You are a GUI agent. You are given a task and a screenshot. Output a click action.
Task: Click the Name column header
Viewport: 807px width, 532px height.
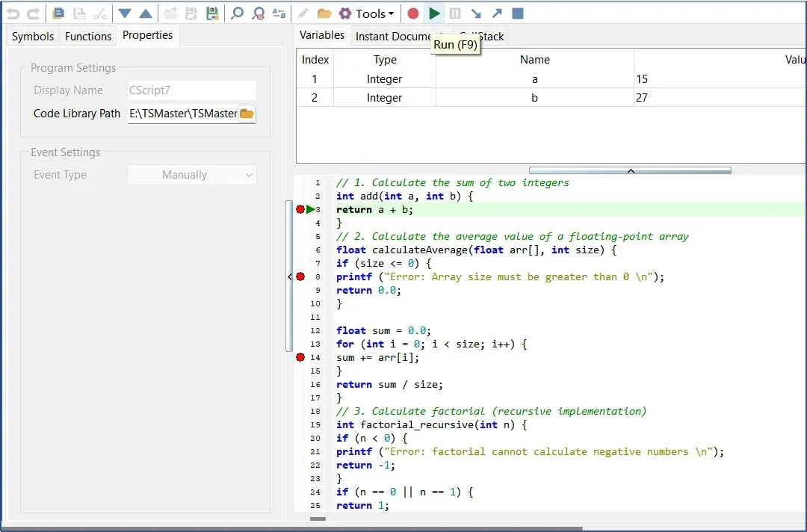click(x=535, y=60)
